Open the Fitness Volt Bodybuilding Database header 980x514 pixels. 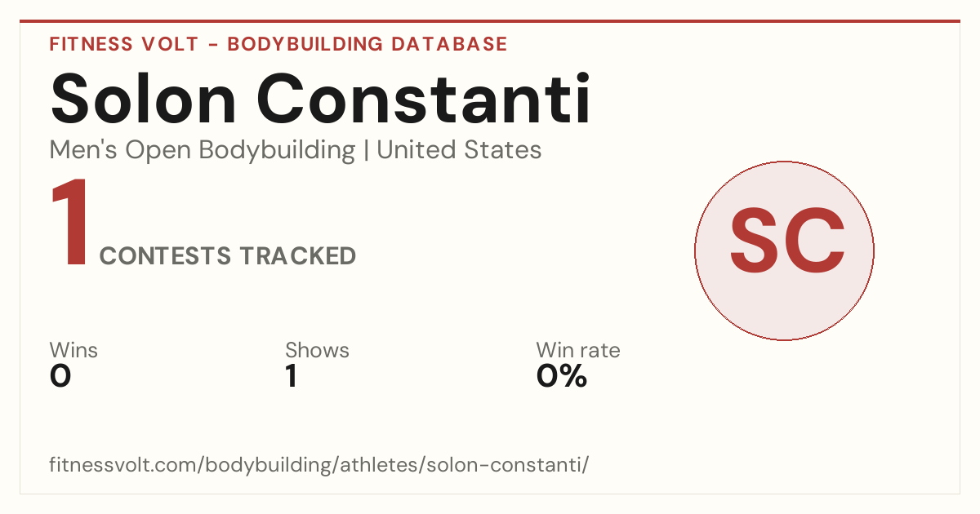tap(278, 44)
